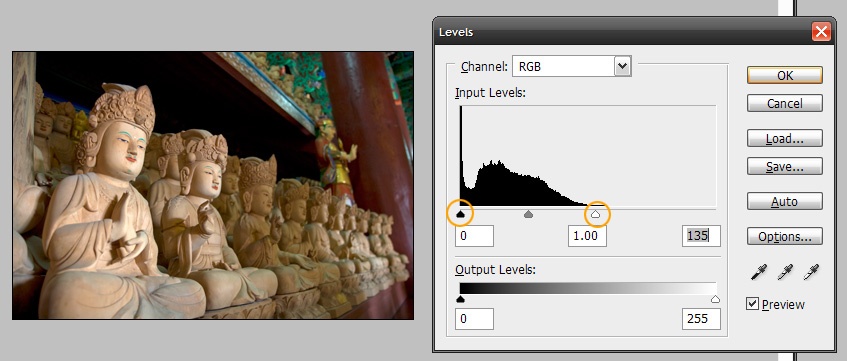Viewport: 847px width, 361px height.
Task: Close the Levels dialog with red X
Action: coord(821,32)
